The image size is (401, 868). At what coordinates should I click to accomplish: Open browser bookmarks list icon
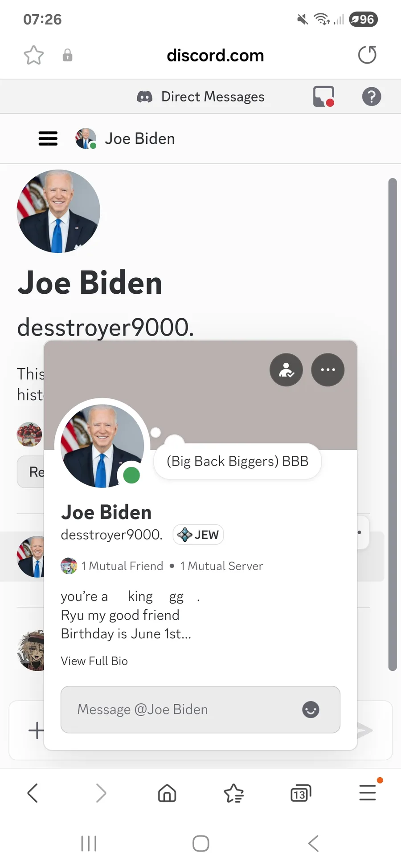pyautogui.click(x=234, y=793)
